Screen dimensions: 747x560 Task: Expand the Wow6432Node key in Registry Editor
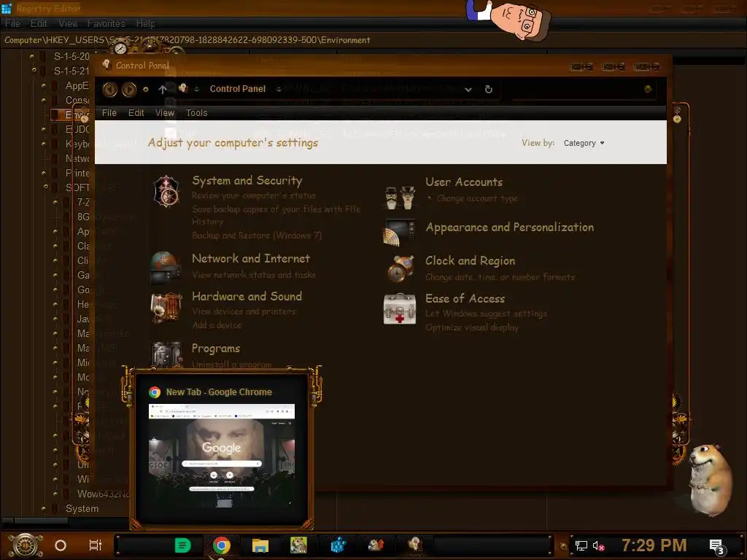click(55, 494)
